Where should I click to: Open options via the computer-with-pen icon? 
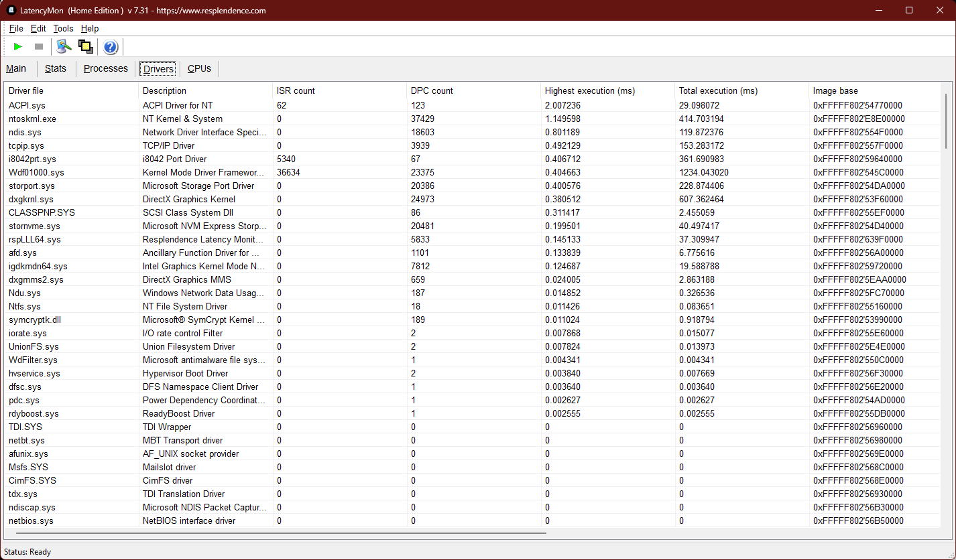[64, 47]
